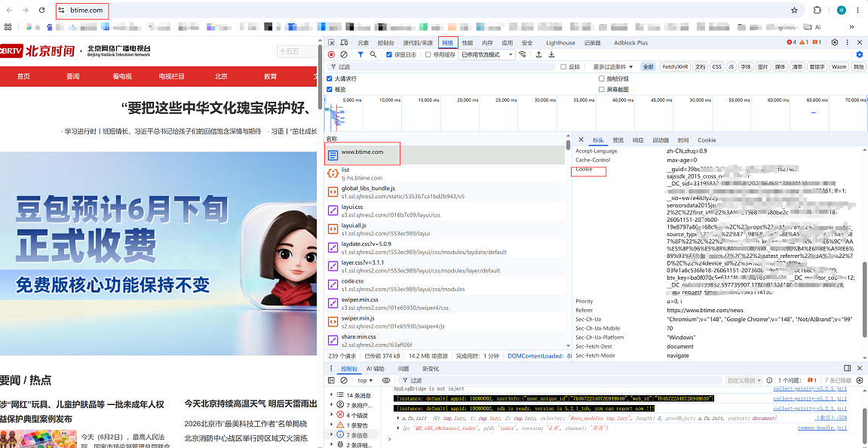Expand the QH_156 console object
868x448 pixels.
click(x=399, y=428)
